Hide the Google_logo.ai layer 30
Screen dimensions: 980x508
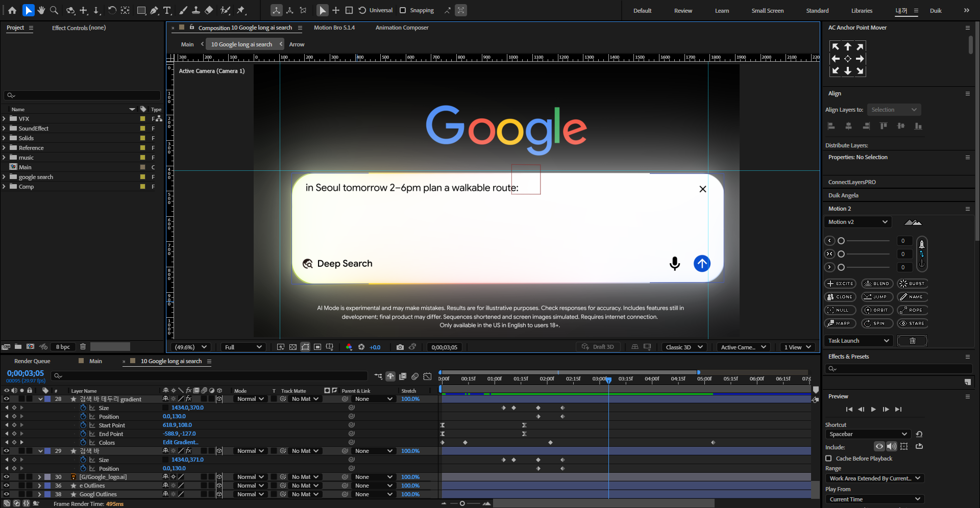pyautogui.click(x=7, y=477)
